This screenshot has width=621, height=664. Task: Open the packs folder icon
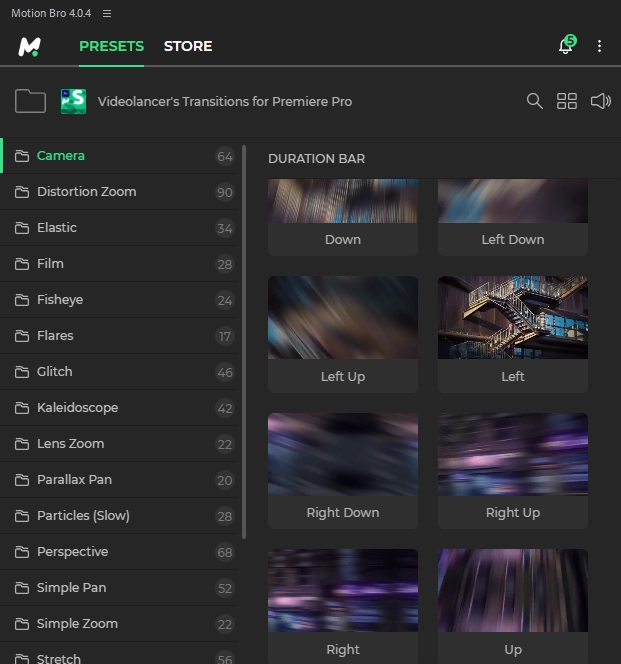(30, 101)
